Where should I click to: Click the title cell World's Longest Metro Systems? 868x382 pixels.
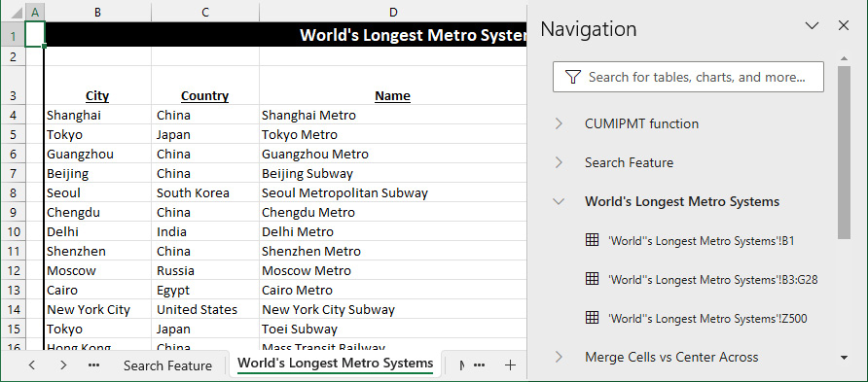click(285, 35)
